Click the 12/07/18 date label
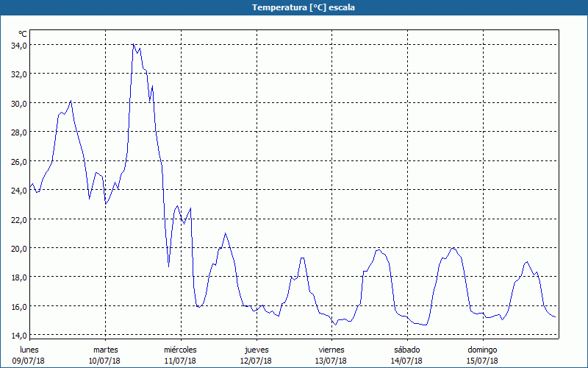The image size is (588, 368). point(256,361)
